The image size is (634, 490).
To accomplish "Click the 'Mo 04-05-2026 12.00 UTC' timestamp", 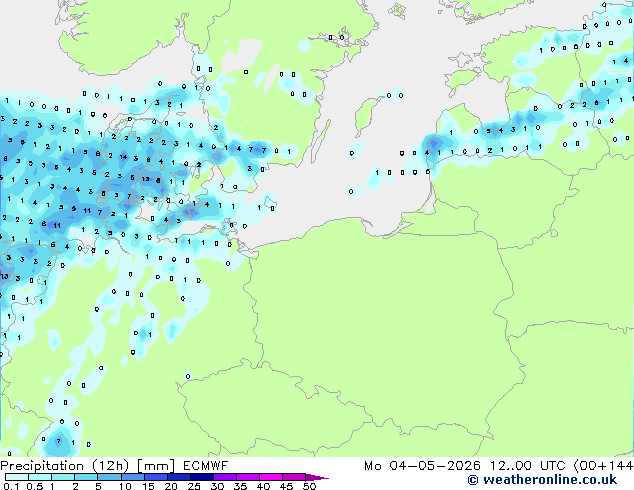I will pos(465,466).
